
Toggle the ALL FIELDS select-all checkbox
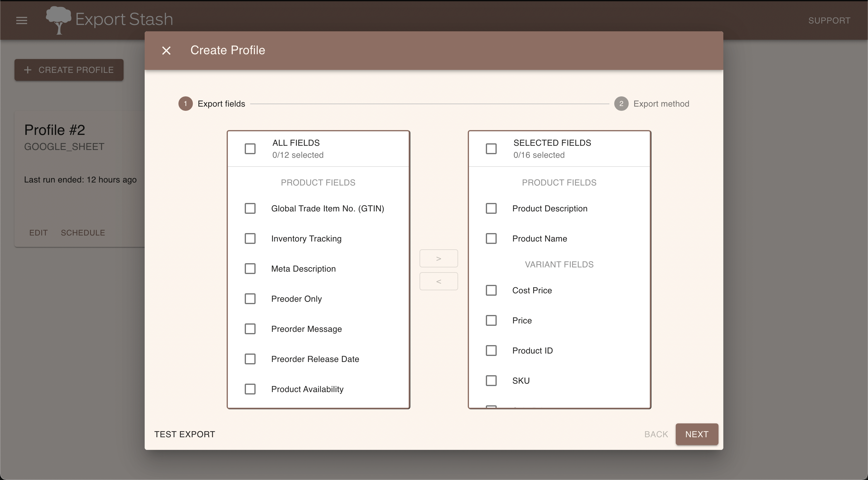tap(250, 148)
